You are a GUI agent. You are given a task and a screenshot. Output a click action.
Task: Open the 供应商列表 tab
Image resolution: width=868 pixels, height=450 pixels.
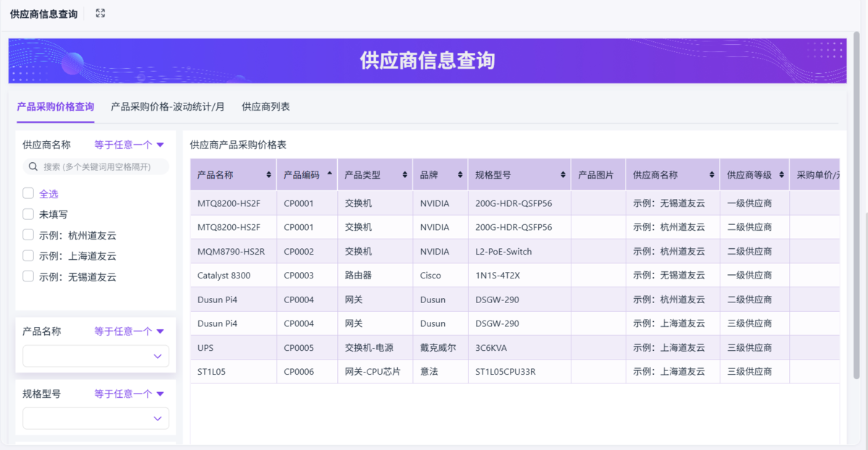[x=265, y=106]
